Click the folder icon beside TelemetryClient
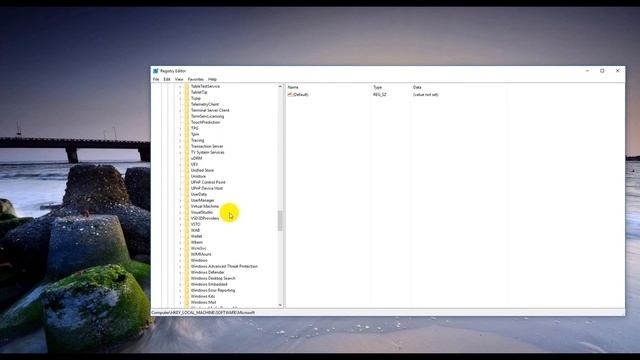 click(187, 104)
